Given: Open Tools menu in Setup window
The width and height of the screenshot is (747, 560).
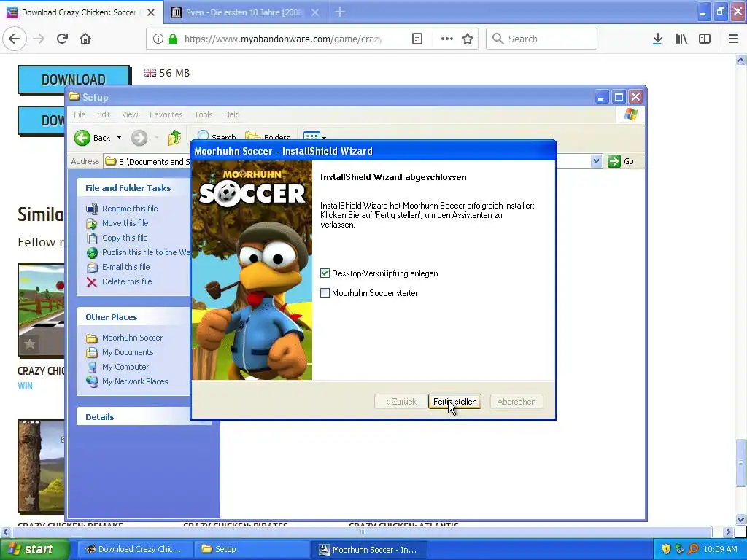Looking at the screenshot, I should tap(203, 114).
